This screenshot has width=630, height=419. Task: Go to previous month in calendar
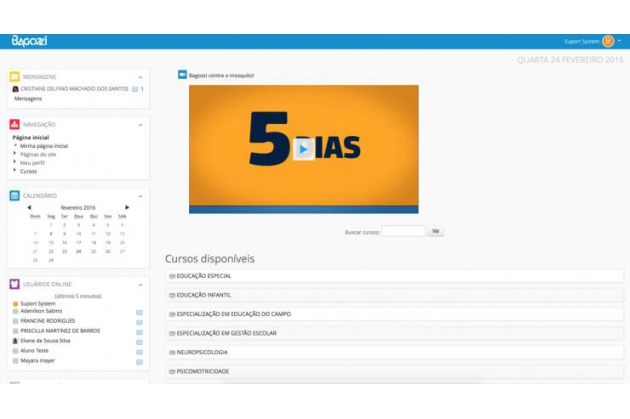[29, 207]
